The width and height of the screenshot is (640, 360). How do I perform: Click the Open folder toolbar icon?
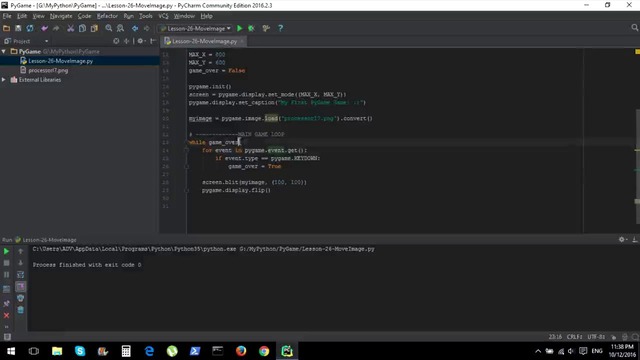pyautogui.click(x=6, y=28)
